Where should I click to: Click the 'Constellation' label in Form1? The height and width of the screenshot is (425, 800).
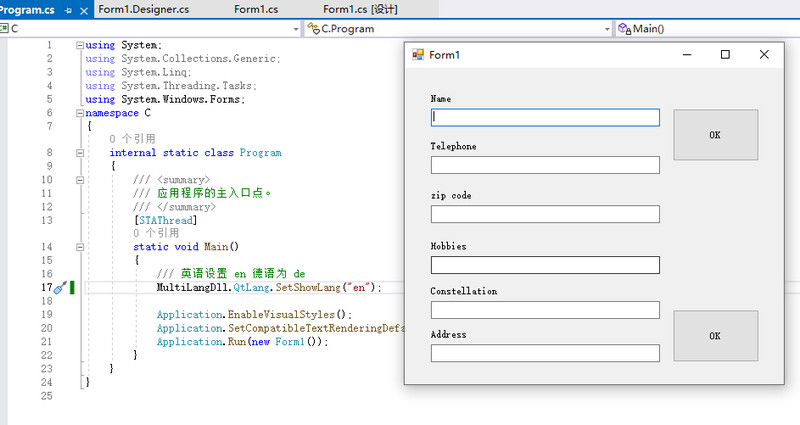tap(464, 291)
